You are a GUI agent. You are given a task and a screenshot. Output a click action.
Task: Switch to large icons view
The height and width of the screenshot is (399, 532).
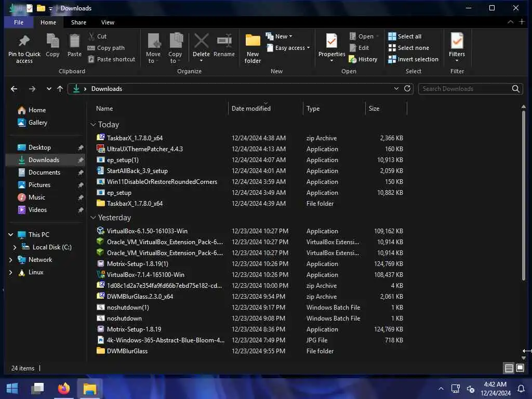tap(520, 368)
